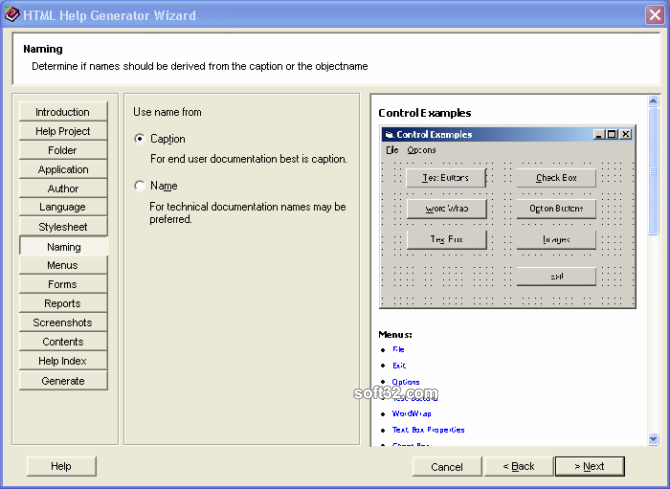This screenshot has height=489, width=670.
Task: Cancel the wizard
Action: pyautogui.click(x=447, y=466)
